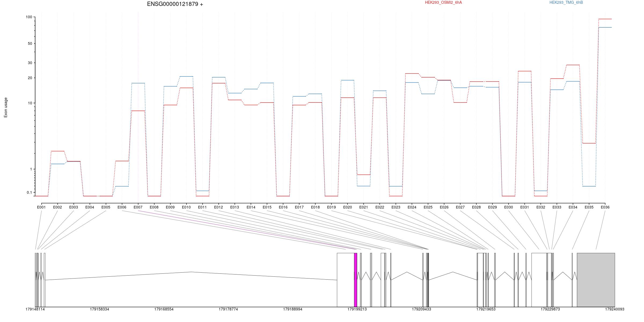Click the E006 exon label
The height and width of the screenshot is (322, 644).
click(122, 207)
